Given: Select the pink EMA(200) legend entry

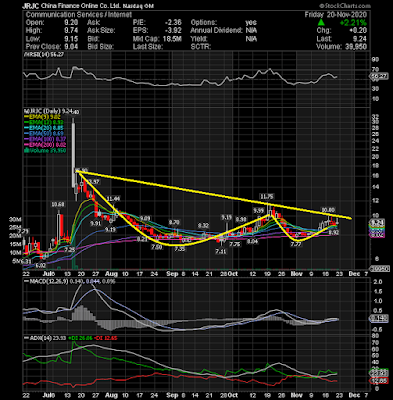Looking at the screenshot, I should [x=44, y=145].
